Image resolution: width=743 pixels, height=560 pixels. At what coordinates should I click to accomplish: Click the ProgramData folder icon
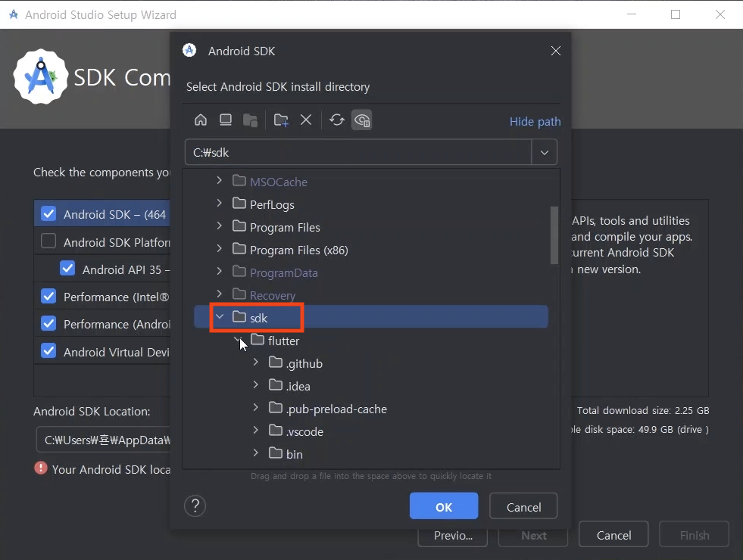coord(239,272)
